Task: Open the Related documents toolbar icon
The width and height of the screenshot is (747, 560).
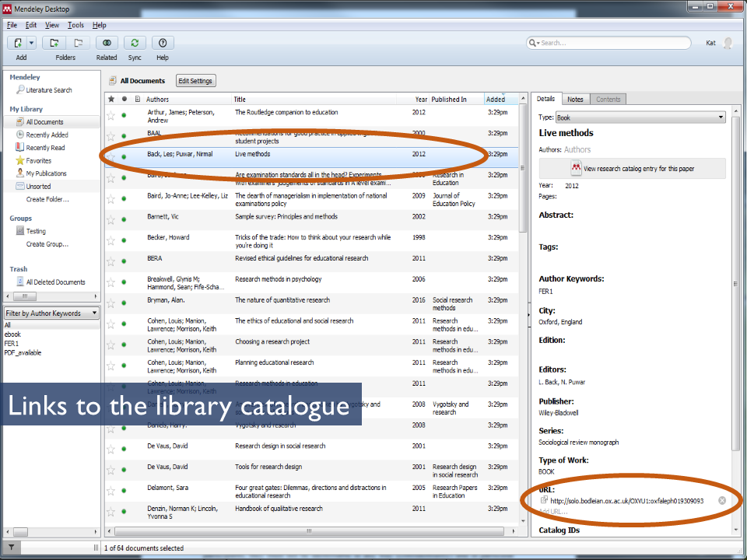Action: [x=107, y=44]
